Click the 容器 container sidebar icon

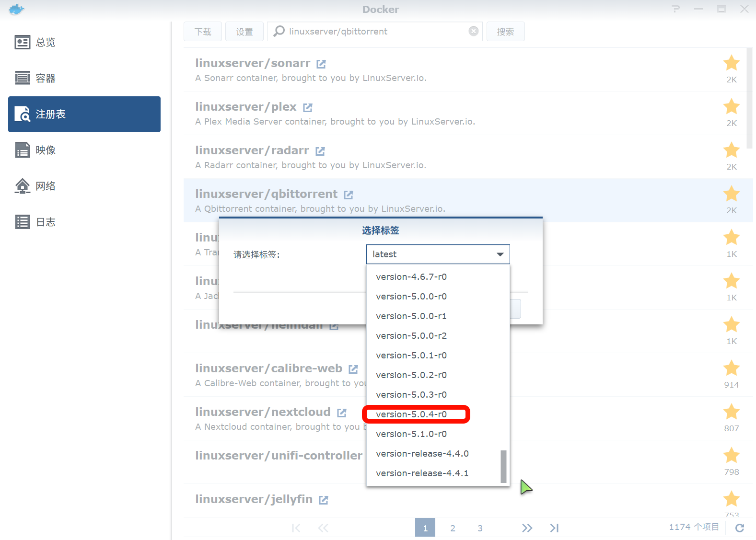pyautogui.click(x=23, y=78)
